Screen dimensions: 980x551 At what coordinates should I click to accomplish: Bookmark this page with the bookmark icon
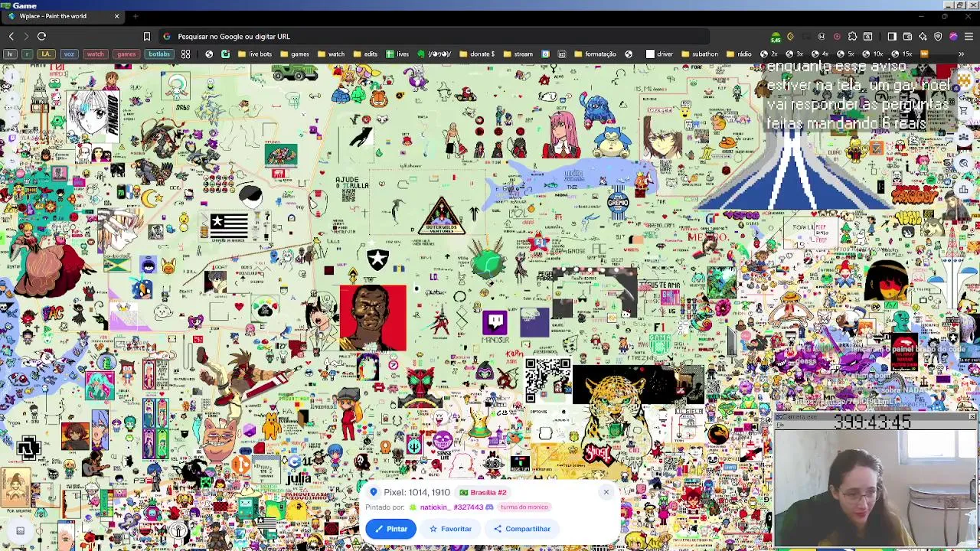click(147, 36)
